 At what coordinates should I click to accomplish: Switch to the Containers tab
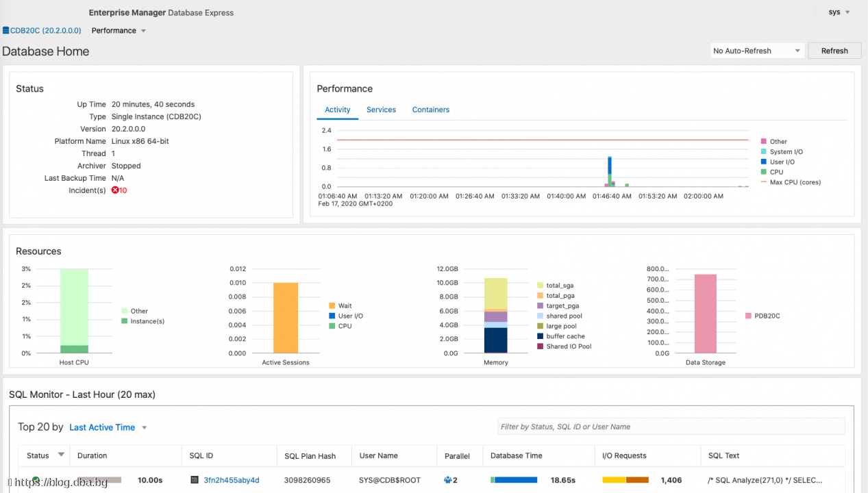pos(430,110)
